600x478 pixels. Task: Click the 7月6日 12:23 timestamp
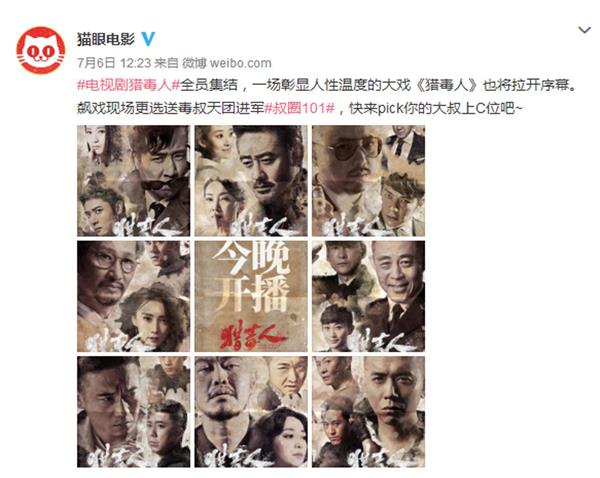pos(114,63)
